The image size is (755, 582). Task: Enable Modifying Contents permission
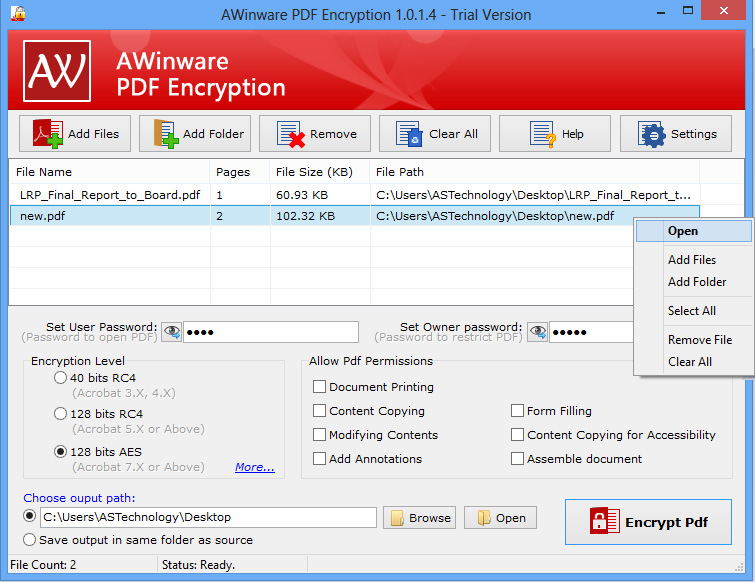(319, 435)
